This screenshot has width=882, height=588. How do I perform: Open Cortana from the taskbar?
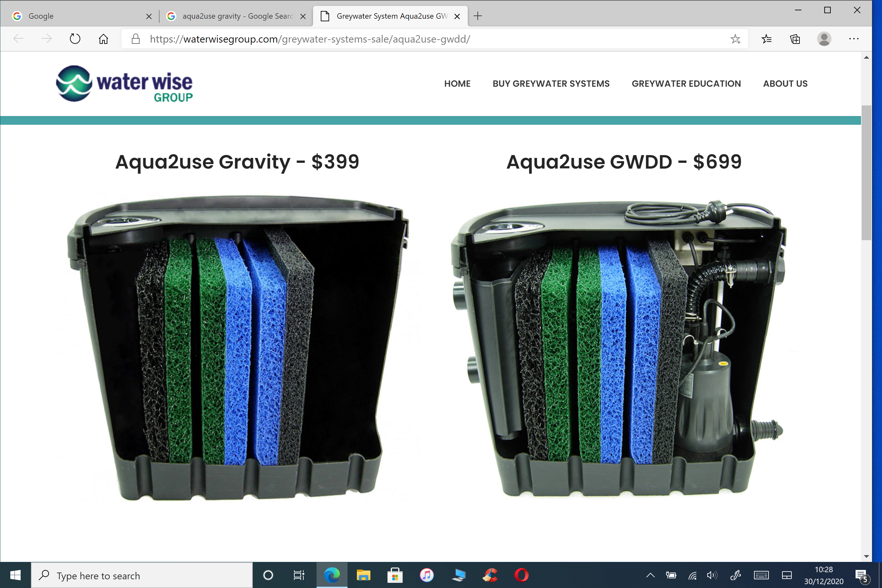tap(268, 575)
